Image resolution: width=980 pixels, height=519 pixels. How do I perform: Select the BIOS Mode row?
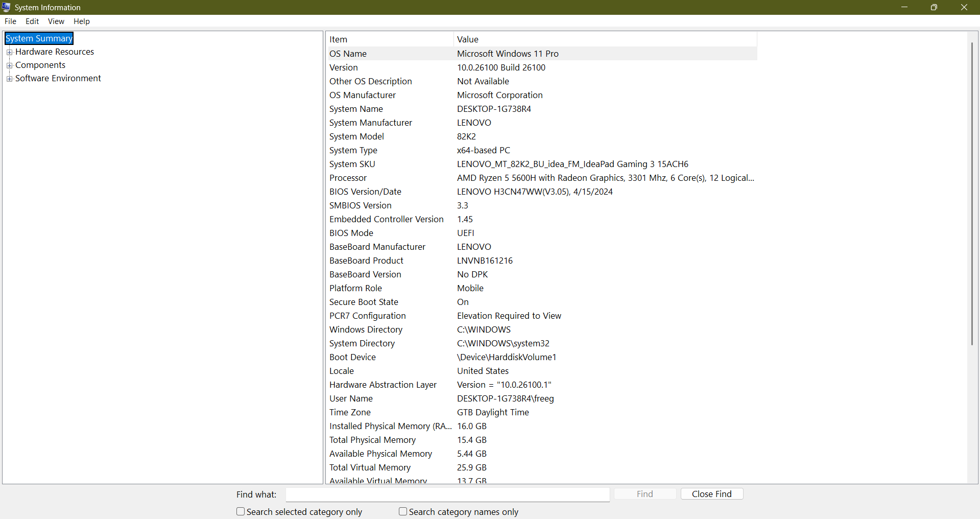tap(542, 233)
